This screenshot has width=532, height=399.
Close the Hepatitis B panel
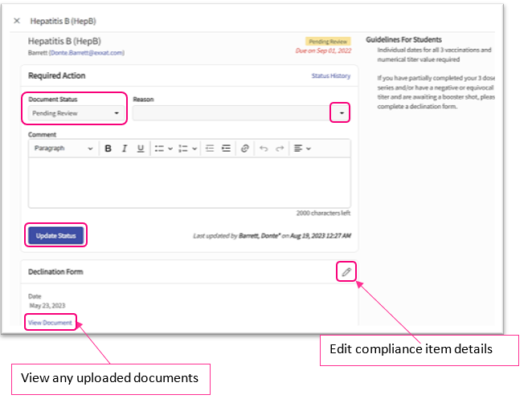(x=17, y=21)
